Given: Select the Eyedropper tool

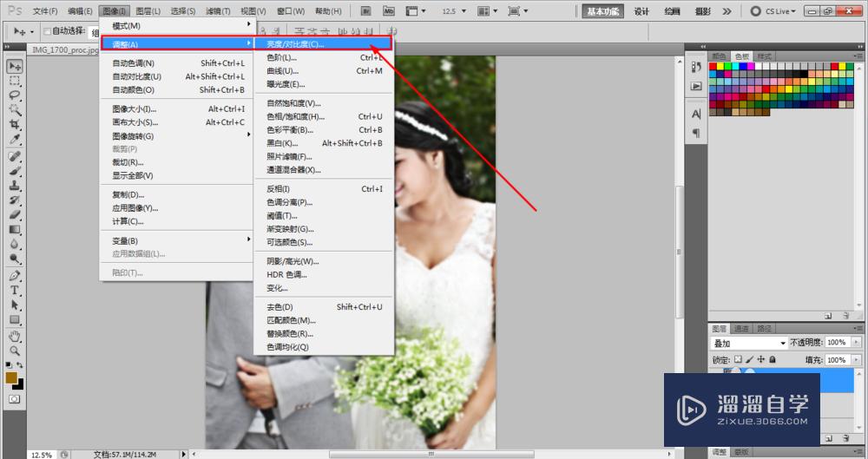Looking at the screenshot, I should coord(15,139).
